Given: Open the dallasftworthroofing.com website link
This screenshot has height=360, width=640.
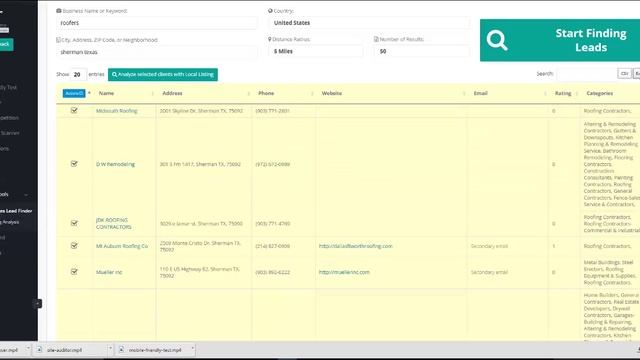Looking at the screenshot, I should pos(355,246).
